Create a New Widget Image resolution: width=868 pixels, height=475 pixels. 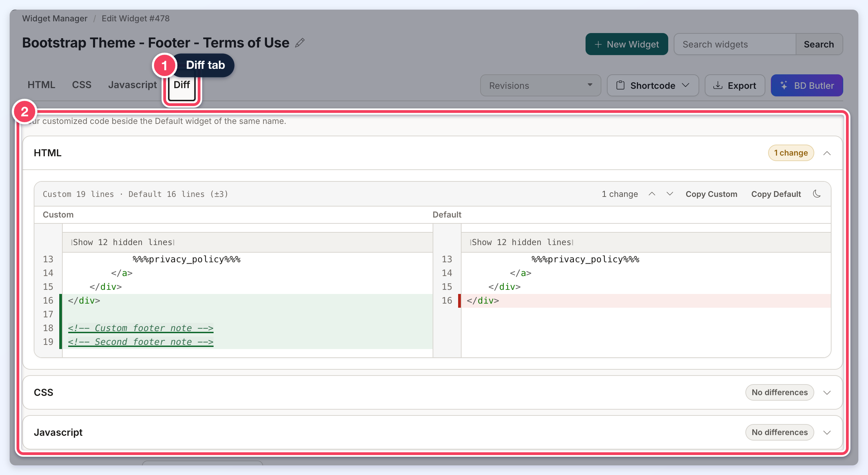[627, 44]
